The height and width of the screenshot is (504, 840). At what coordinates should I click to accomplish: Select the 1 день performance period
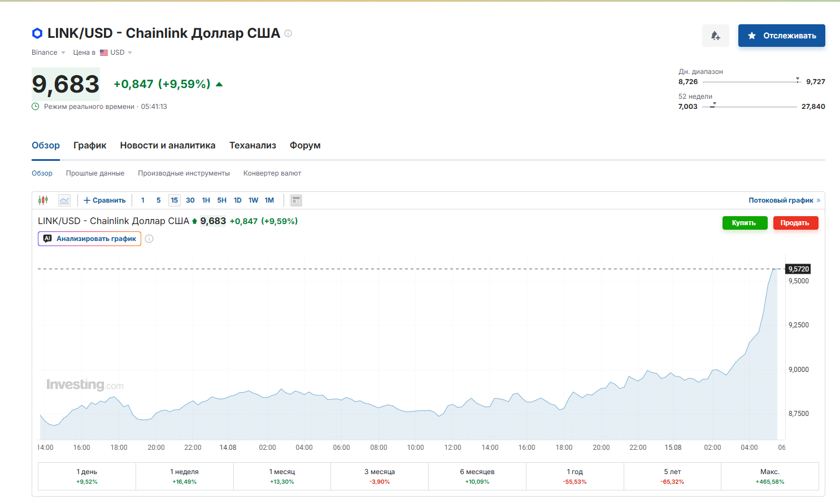(87, 476)
